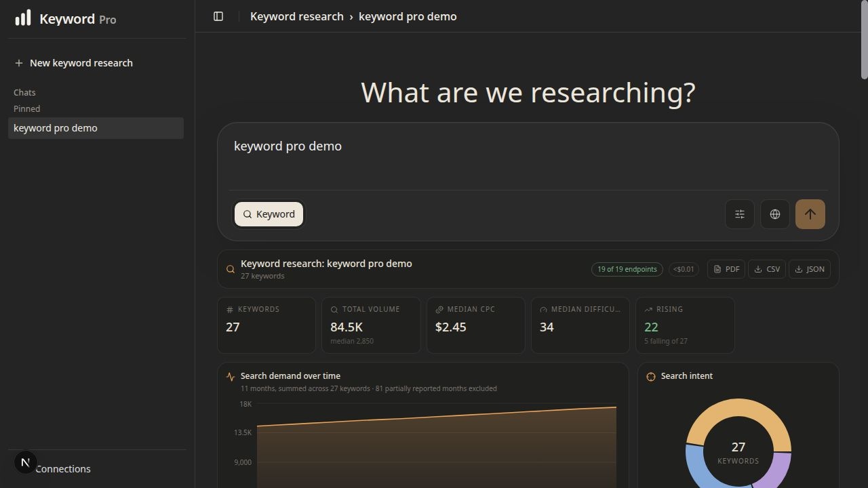This screenshot has height=488, width=868.
Task: Click the Rising 22 stat card
Action: (685, 325)
